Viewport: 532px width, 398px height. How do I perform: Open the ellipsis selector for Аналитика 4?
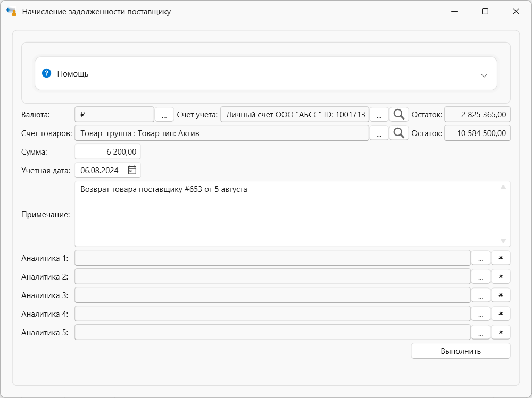(x=481, y=314)
